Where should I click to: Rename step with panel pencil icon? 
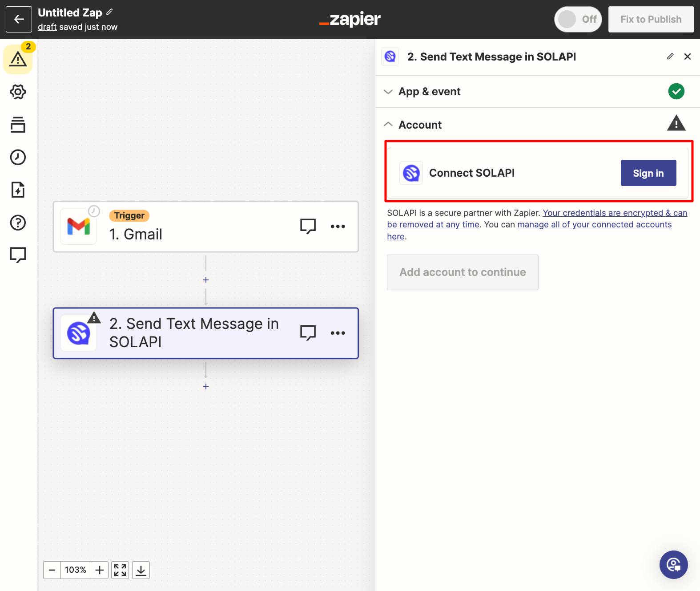670,57
